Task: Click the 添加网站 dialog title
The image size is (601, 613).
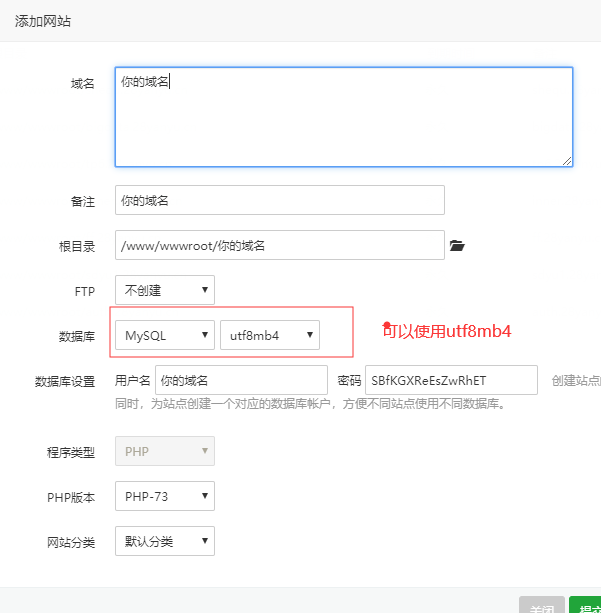Action: [43, 21]
